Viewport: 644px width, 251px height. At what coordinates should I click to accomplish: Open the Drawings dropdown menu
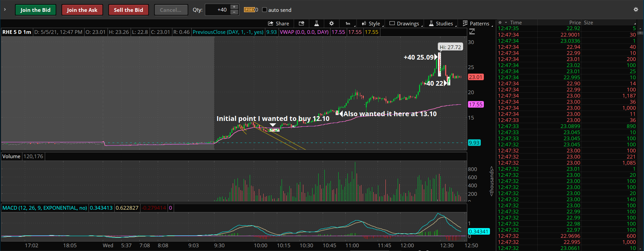pyautogui.click(x=405, y=23)
